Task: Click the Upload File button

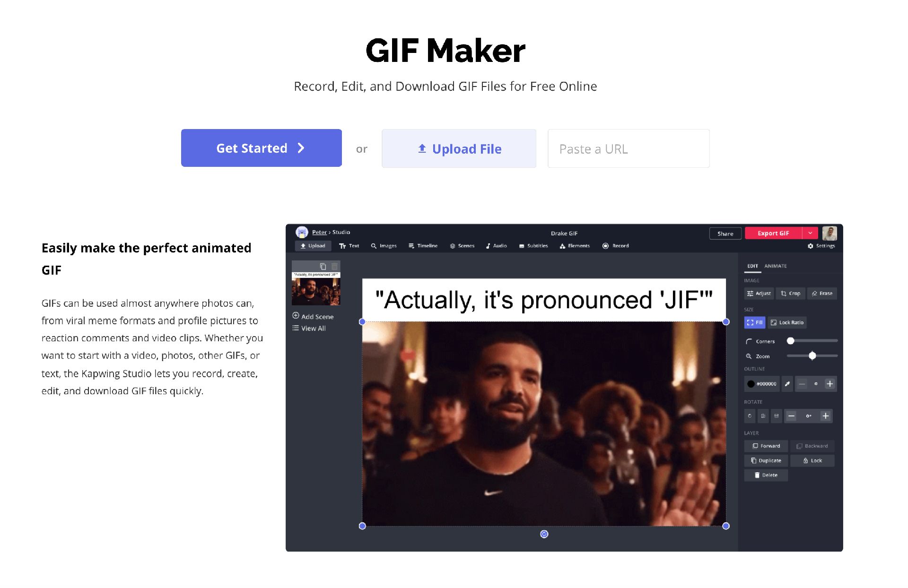Action: (459, 148)
